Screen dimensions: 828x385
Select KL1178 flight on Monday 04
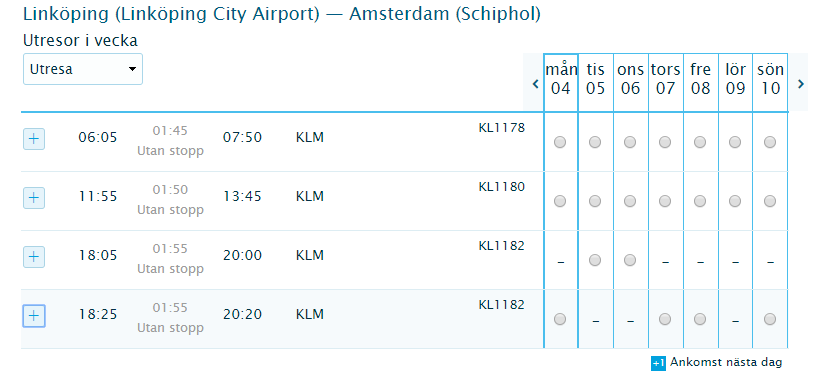pos(560,142)
